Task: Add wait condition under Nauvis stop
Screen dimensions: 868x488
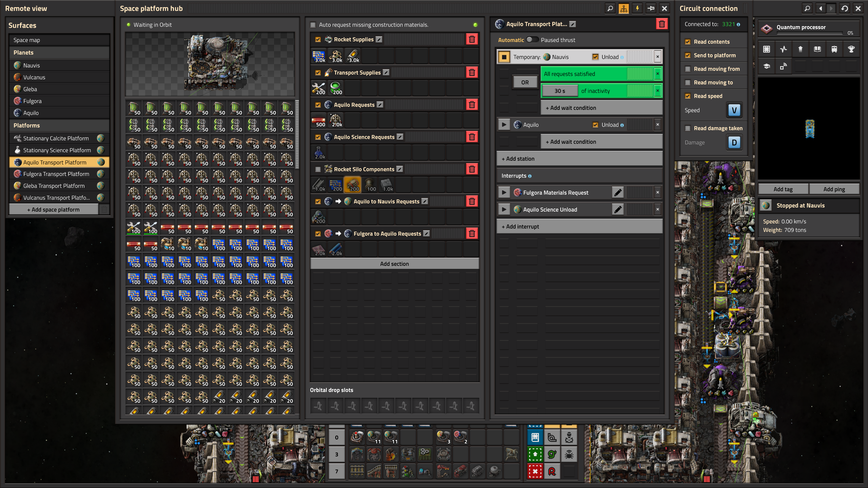Action: (x=601, y=108)
